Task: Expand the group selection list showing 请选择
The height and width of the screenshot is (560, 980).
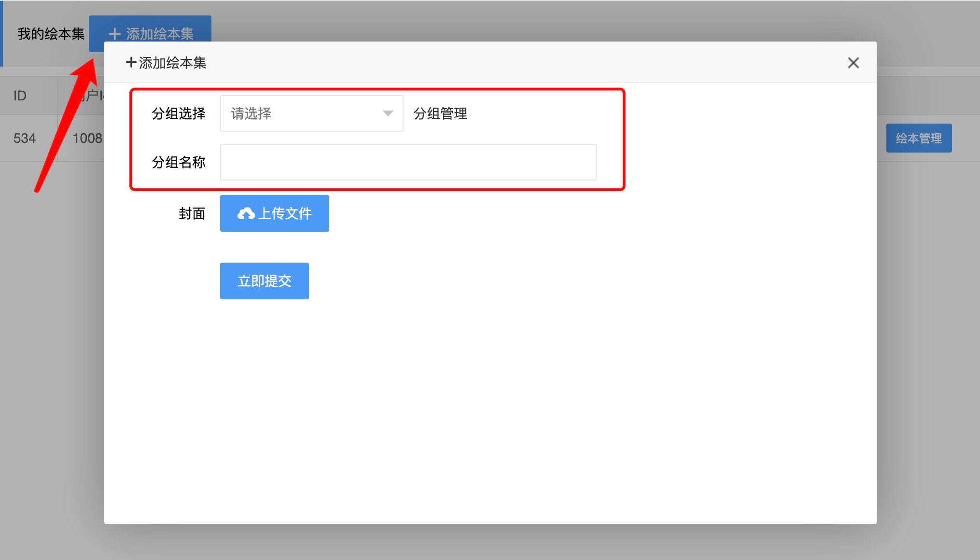Action: click(311, 113)
